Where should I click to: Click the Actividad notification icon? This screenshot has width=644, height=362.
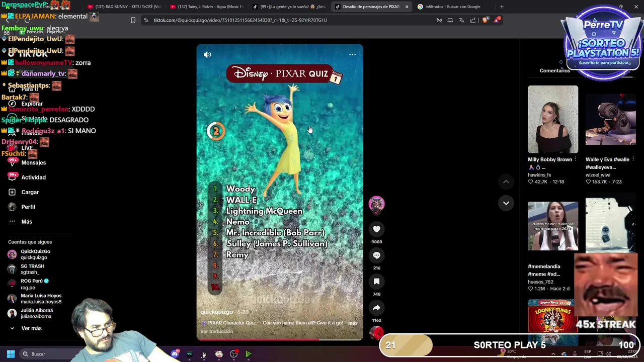pyautogui.click(x=12, y=177)
